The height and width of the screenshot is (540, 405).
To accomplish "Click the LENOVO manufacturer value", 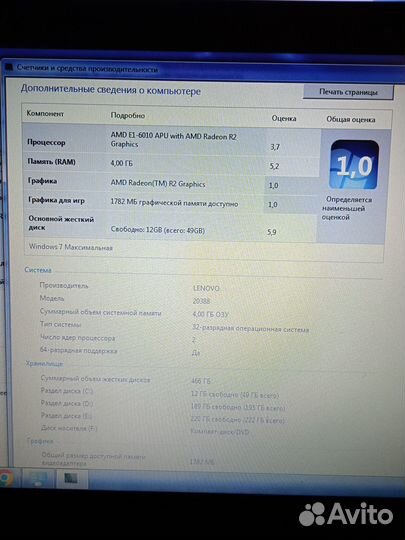I will tap(206, 288).
